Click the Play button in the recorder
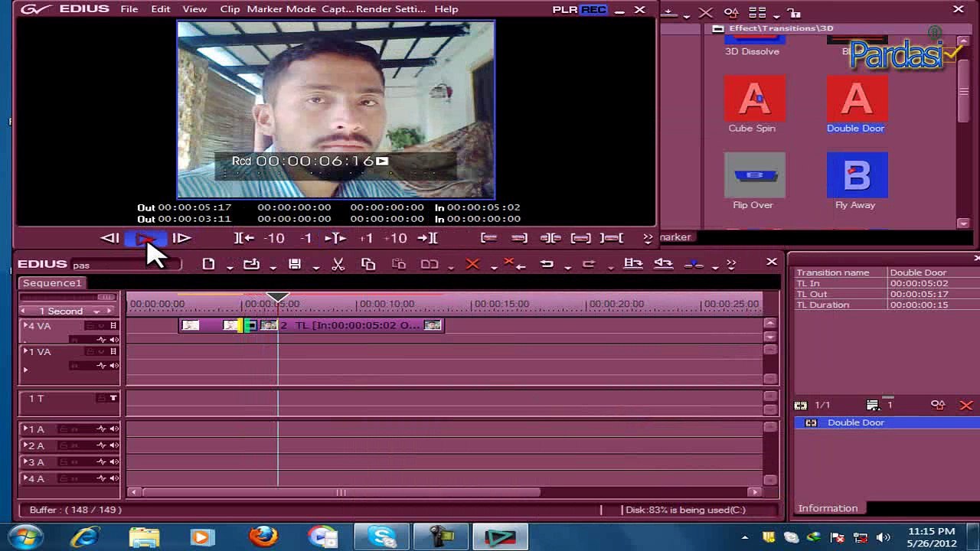Screen dimensions: 980x551 tap(145, 238)
